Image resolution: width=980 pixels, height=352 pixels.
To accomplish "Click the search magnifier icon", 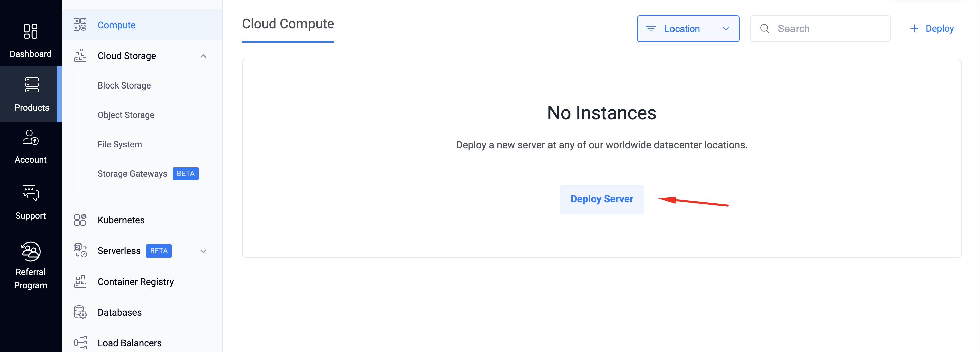I will pos(765,29).
